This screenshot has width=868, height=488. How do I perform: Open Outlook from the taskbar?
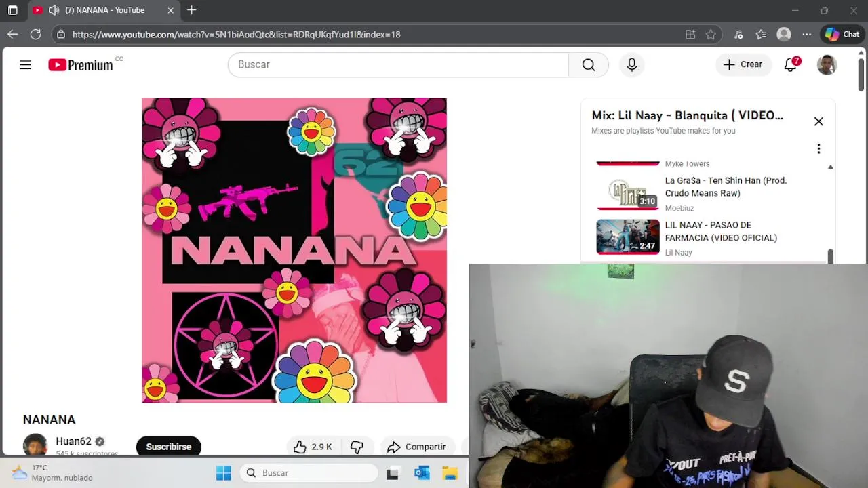[x=422, y=473]
